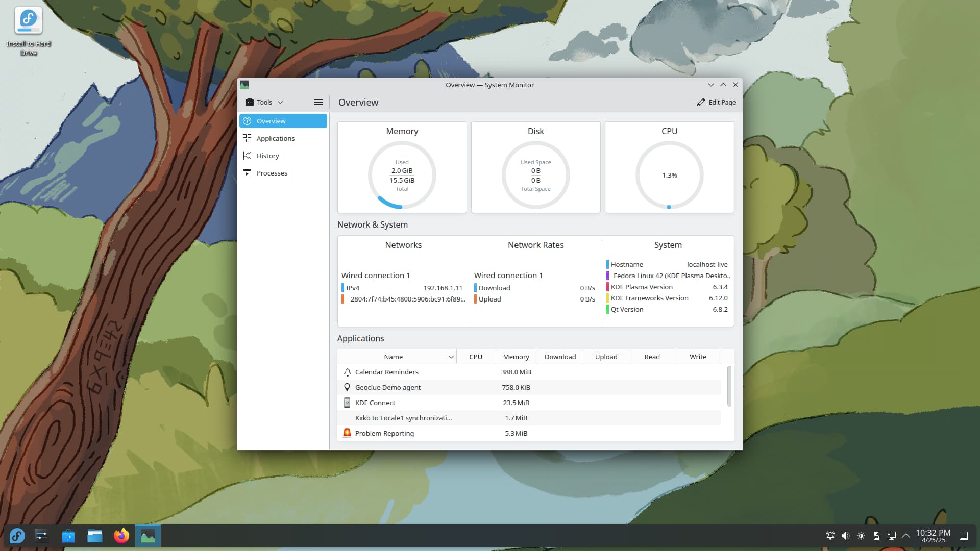Open the System Settings taskbar icon
Image resolution: width=980 pixels, height=551 pixels.
point(42,536)
